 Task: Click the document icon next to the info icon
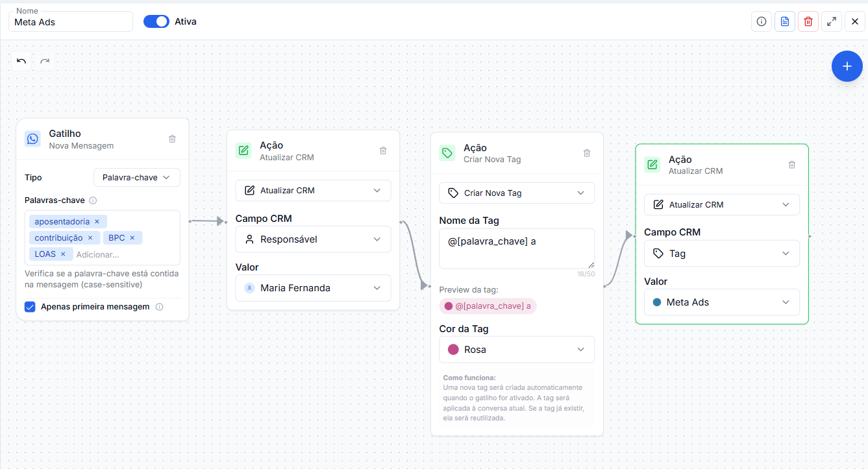pyautogui.click(x=784, y=21)
